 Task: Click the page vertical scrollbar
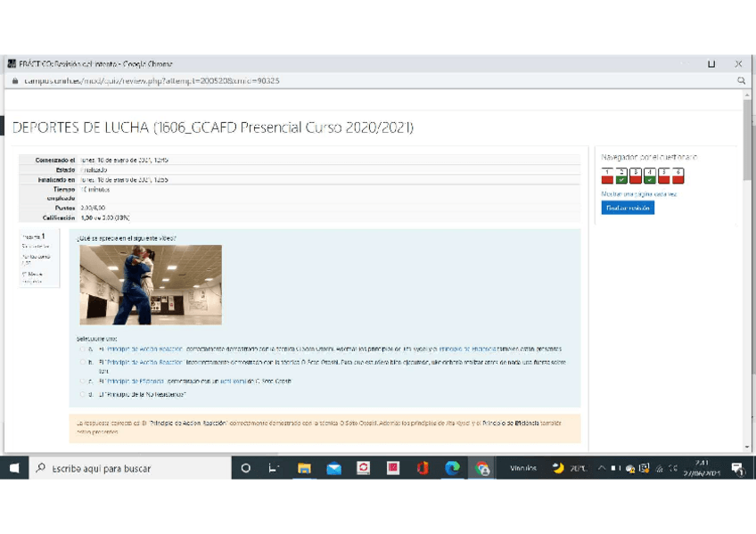[x=747, y=267]
